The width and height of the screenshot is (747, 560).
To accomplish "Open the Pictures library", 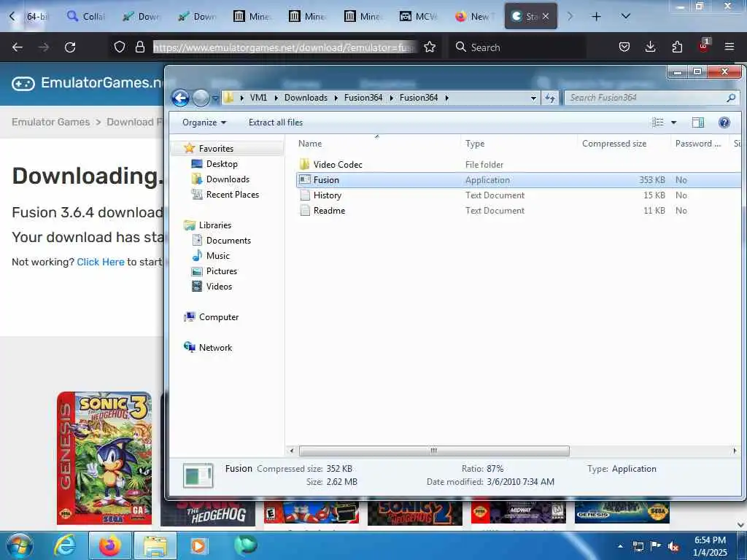I will tap(222, 271).
